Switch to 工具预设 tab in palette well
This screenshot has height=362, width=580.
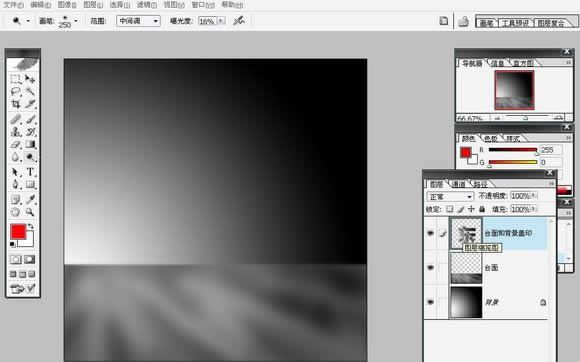click(x=515, y=23)
